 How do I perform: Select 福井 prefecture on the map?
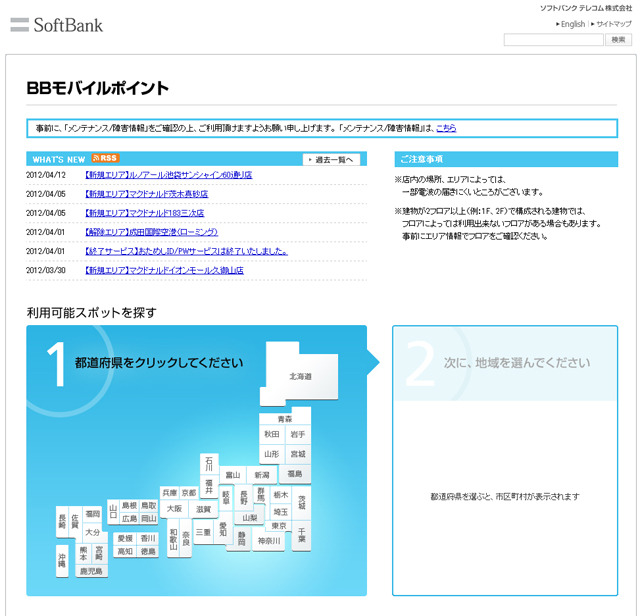point(209,486)
